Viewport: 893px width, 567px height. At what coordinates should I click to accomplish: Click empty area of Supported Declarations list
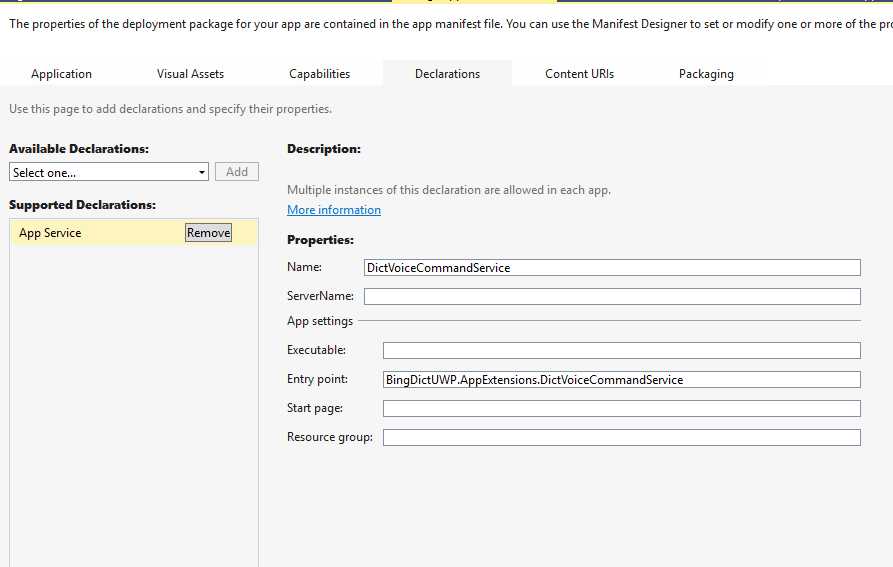click(x=134, y=400)
